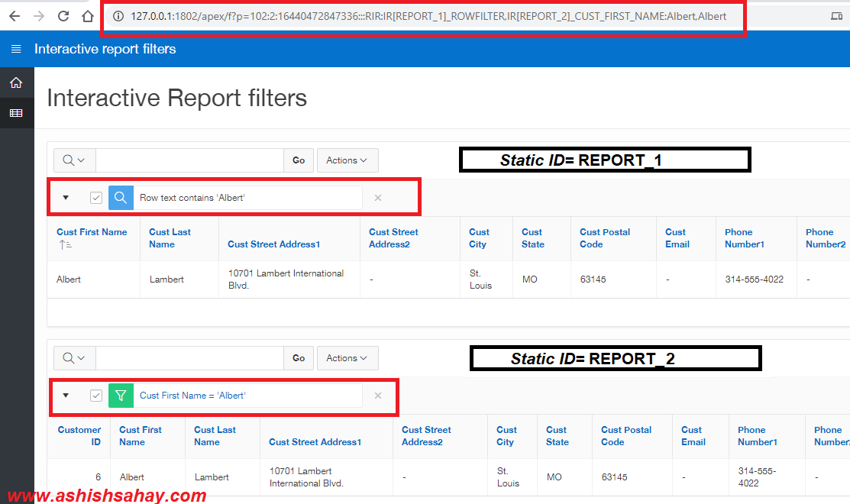Viewport: 850px width, 504px height.
Task: Open the navigation hamburger menu
Action: pyautogui.click(x=15, y=48)
